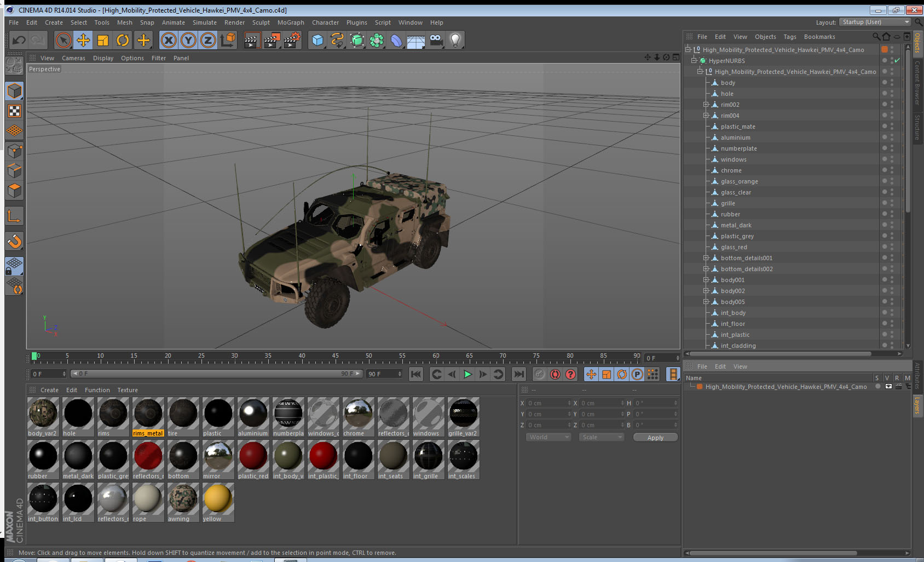The height and width of the screenshot is (562, 924).
Task: Add a floor environment object
Action: coord(416,40)
